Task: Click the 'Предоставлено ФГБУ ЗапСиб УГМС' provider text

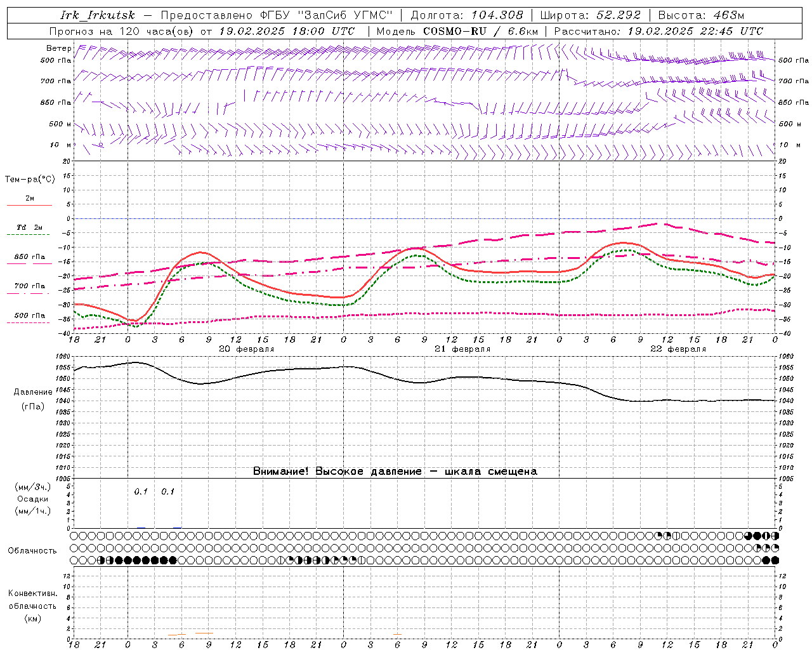Action: point(277,15)
